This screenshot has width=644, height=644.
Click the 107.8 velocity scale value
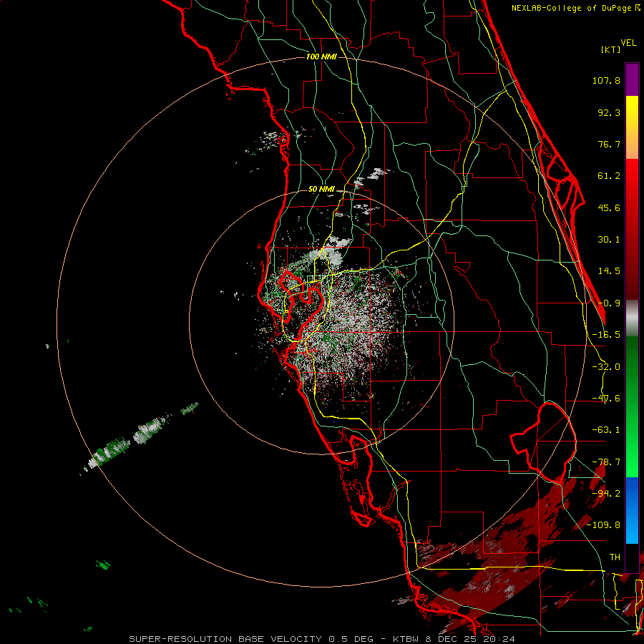(606, 80)
